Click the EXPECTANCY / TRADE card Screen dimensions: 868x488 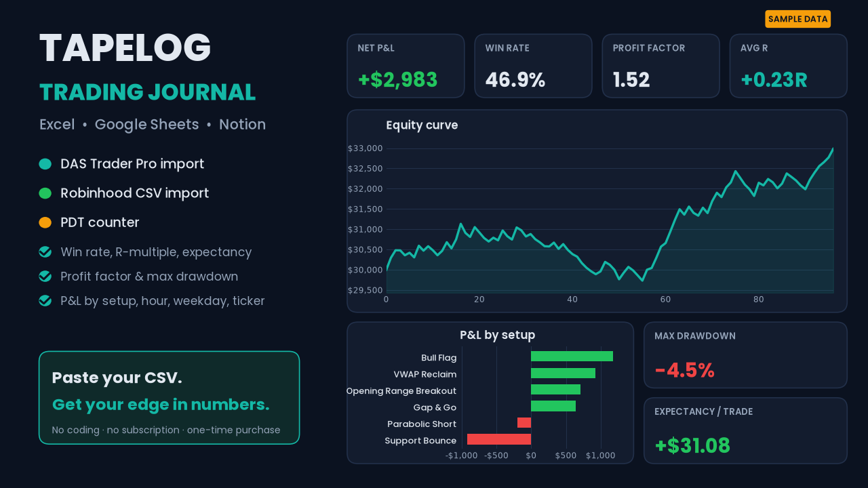745,430
